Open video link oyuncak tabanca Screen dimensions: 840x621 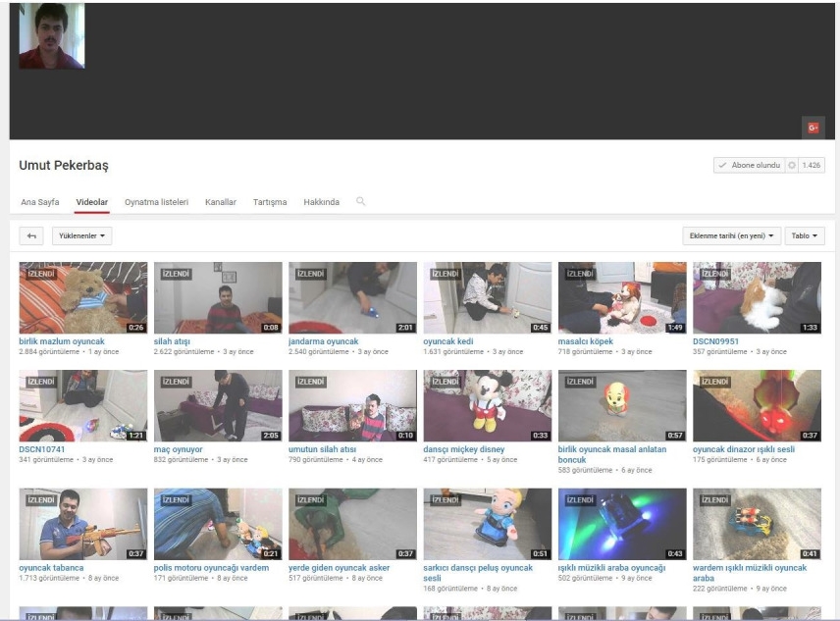tap(51, 567)
